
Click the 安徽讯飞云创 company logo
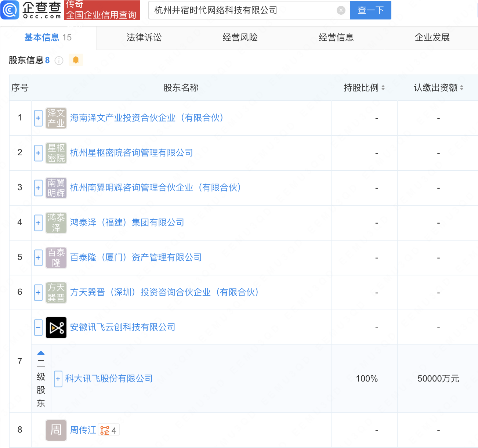(56, 328)
